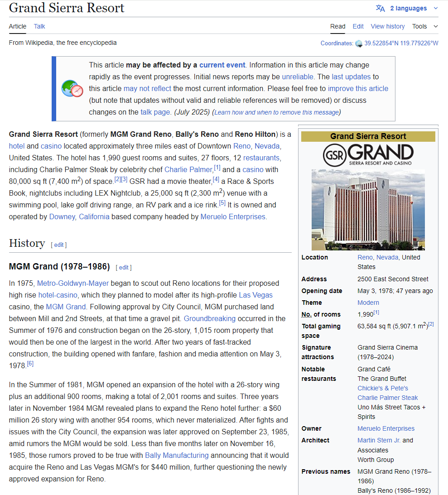
Task: Click Chickie's & Pete's restaurant link
Action: tap(383, 388)
